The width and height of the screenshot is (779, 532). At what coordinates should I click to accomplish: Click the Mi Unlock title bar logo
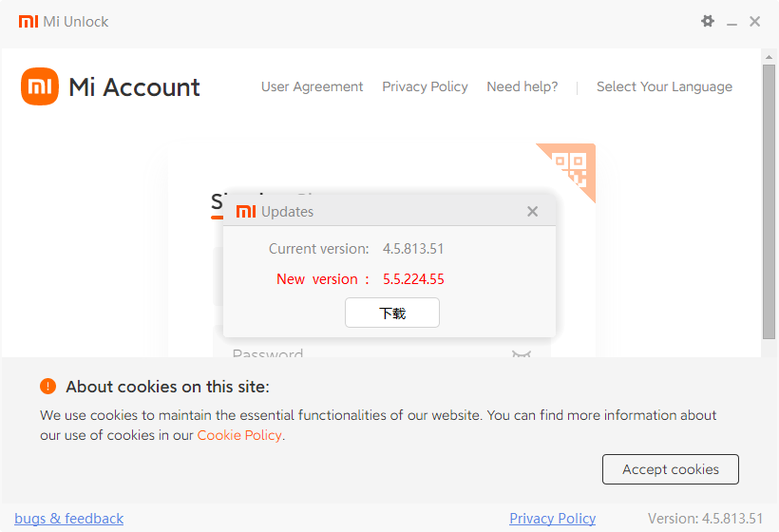coord(28,21)
